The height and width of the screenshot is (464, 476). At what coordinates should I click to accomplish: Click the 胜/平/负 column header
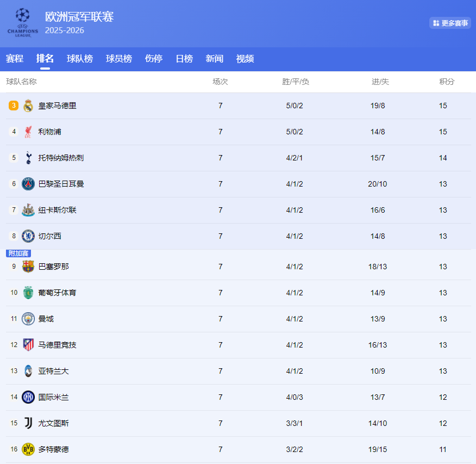pos(296,82)
